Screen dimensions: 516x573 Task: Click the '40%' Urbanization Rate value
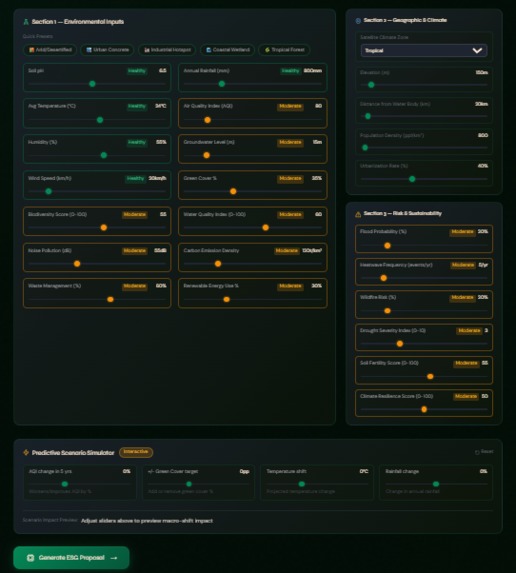click(x=483, y=166)
